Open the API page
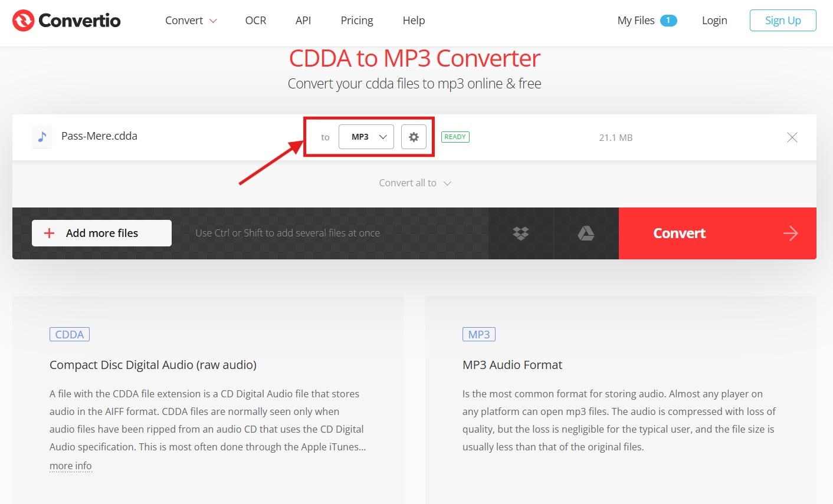The image size is (833, 504). click(x=303, y=21)
